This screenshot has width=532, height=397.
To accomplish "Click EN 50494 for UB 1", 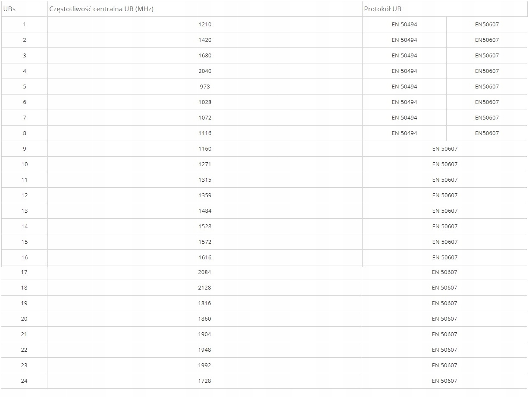I will (x=404, y=25).
